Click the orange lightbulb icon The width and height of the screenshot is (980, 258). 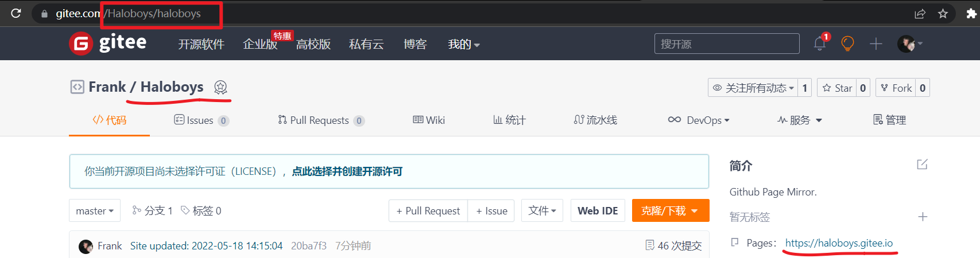(847, 44)
